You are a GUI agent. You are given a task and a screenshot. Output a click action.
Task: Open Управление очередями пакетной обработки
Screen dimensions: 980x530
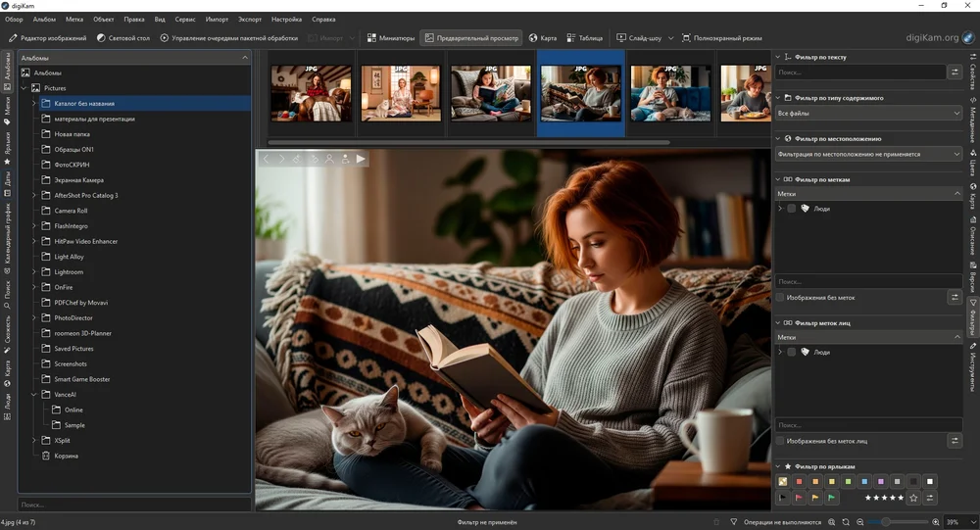pyautogui.click(x=227, y=38)
